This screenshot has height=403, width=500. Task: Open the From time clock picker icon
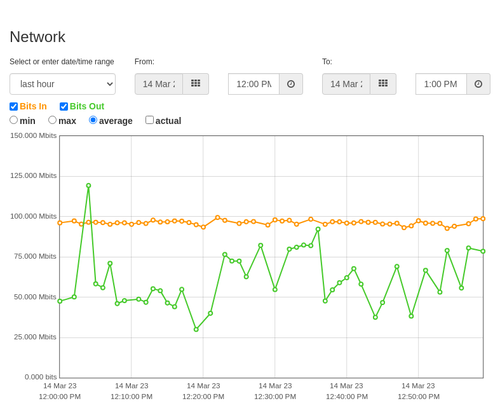pos(291,84)
